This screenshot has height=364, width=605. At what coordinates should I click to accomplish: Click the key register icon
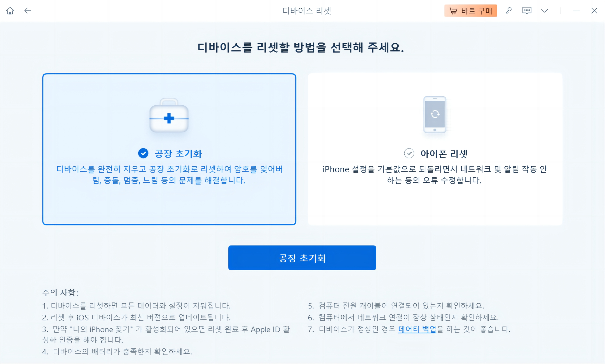point(508,11)
